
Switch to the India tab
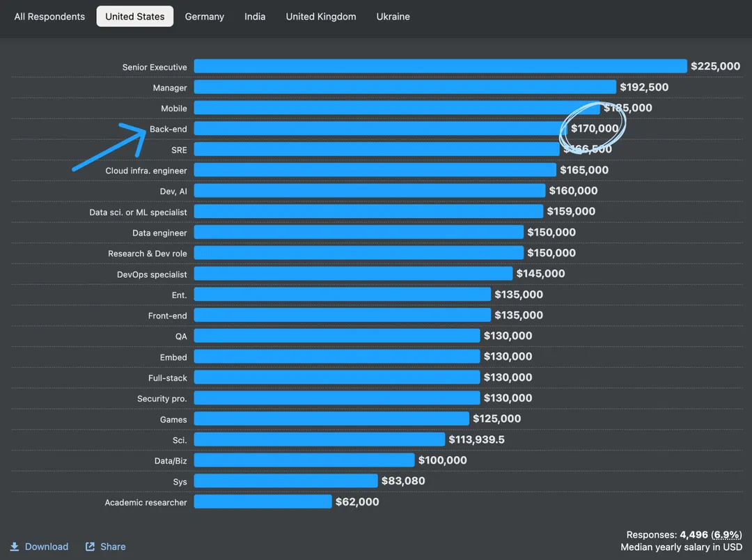(x=255, y=16)
